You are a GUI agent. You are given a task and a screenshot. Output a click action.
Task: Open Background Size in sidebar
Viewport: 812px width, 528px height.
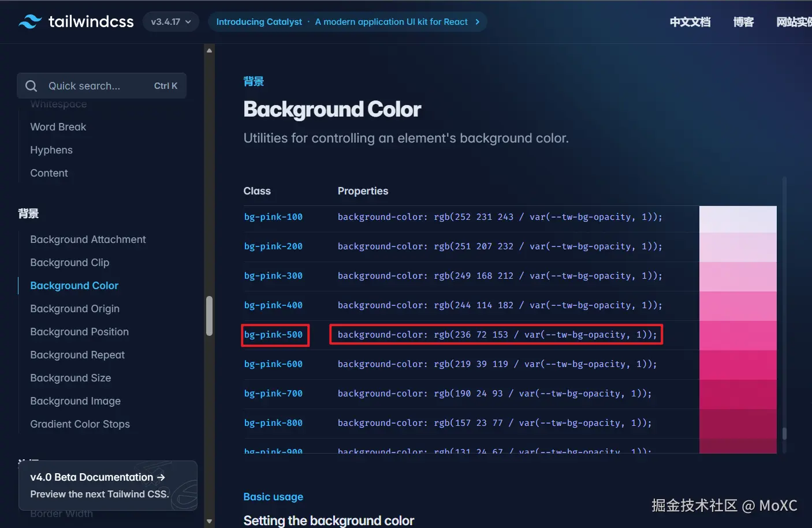pos(70,378)
